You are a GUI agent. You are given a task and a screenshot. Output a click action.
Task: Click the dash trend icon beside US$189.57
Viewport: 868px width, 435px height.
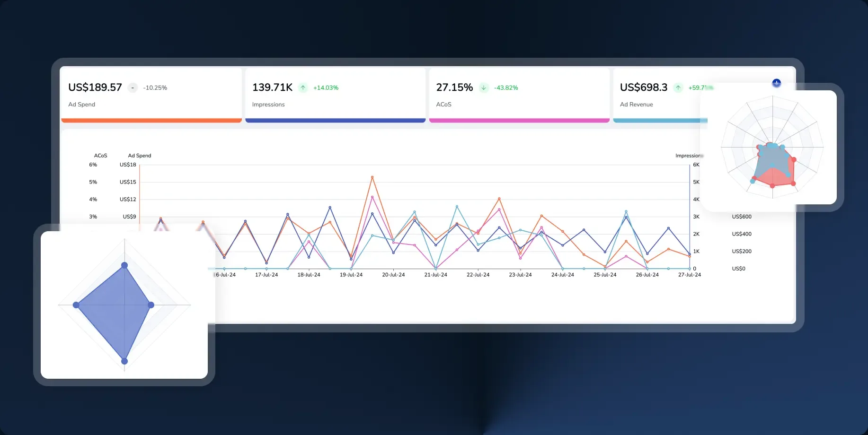[x=133, y=88]
